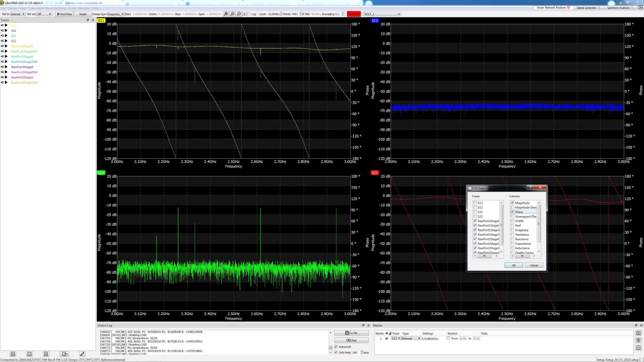Select the zoom-to-fit magnifier tool
644x362 pixels.
[226, 14]
